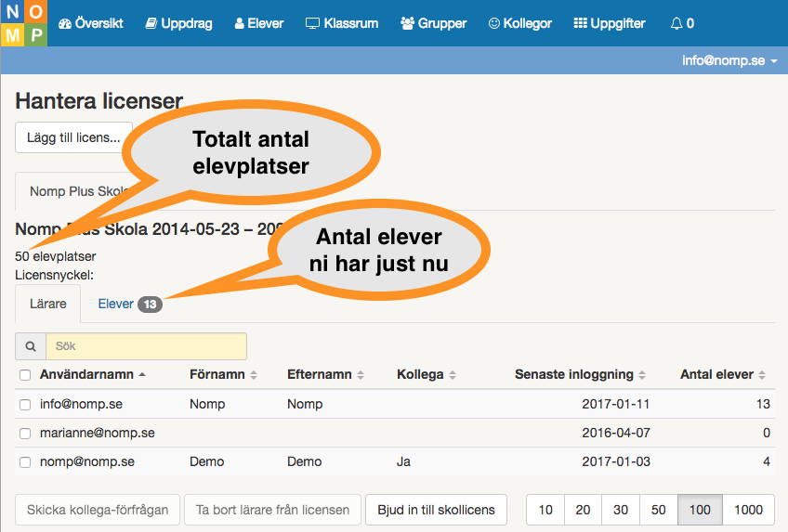
Task: Click the Sök search field
Action: (146, 346)
